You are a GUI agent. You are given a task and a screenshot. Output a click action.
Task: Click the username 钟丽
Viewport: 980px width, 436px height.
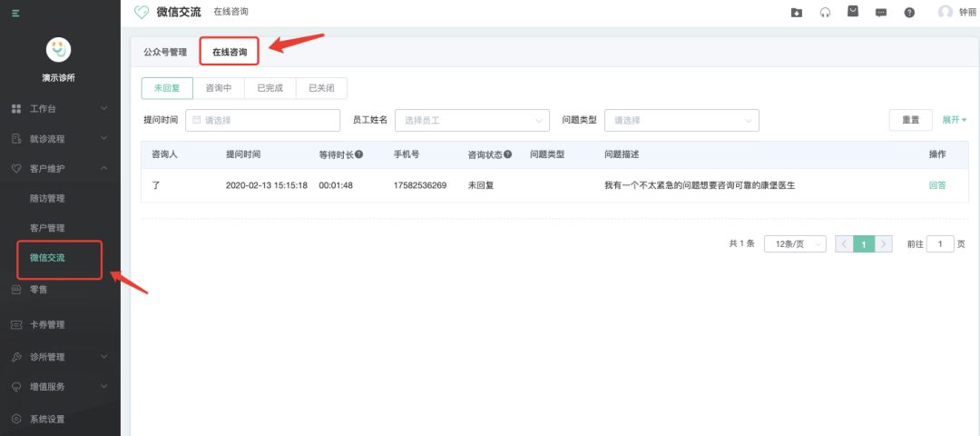[967, 13]
